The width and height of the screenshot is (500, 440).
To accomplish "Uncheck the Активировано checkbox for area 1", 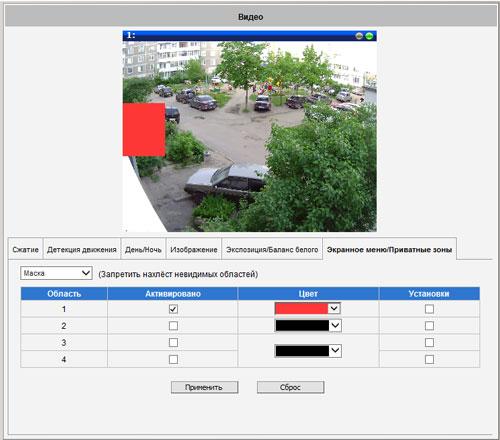I will click(173, 309).
